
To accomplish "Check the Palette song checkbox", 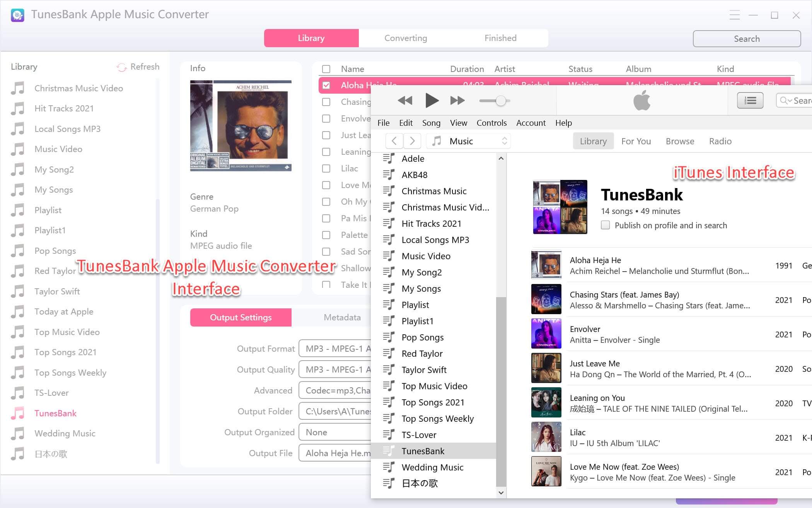I will [x=326, y=235].
